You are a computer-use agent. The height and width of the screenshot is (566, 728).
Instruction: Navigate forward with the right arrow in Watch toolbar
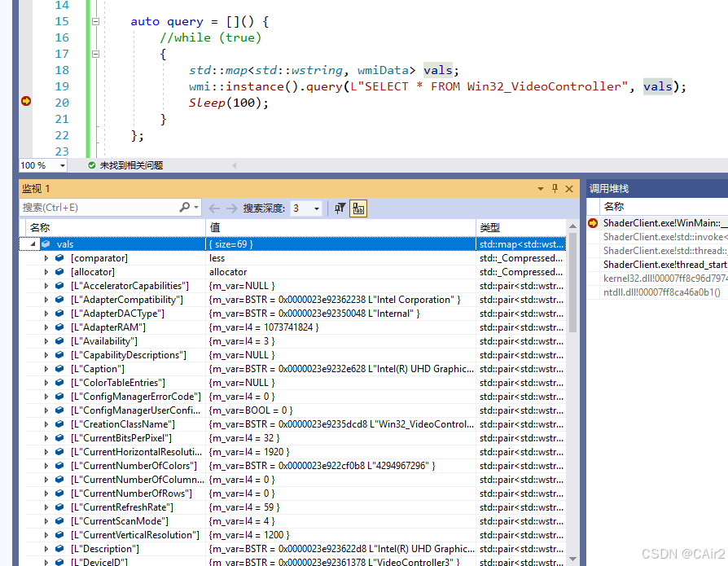click(231, 208)
